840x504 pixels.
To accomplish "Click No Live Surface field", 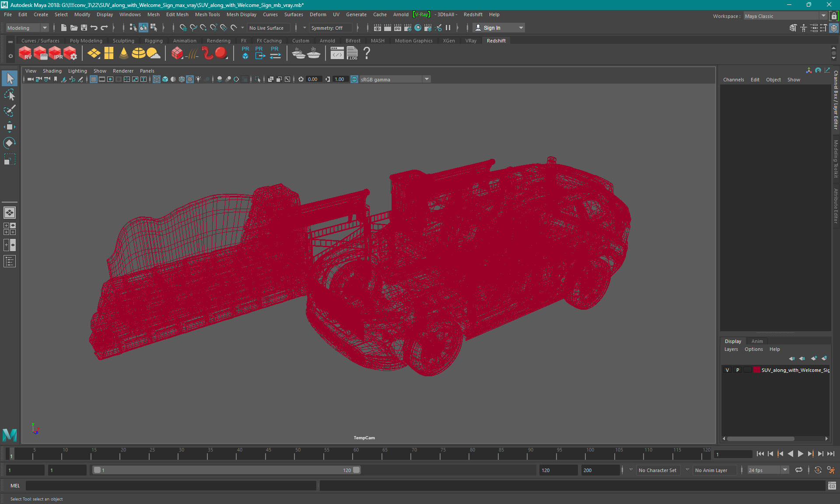I will [x=269, y=28].
